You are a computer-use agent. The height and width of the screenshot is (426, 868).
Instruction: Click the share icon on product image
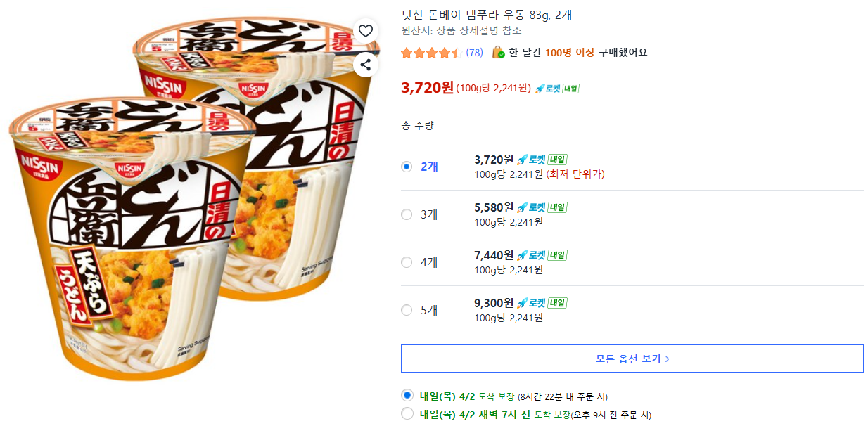pos(365,65)
